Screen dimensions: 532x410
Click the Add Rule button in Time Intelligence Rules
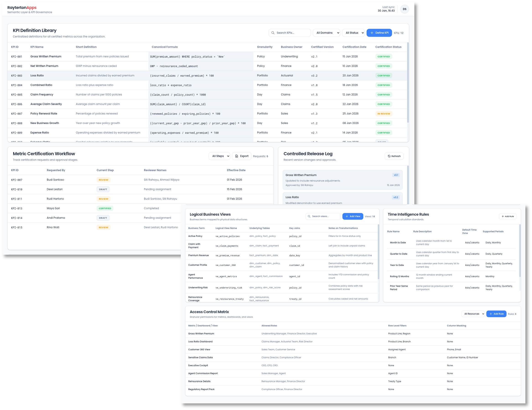coord(508,216)
